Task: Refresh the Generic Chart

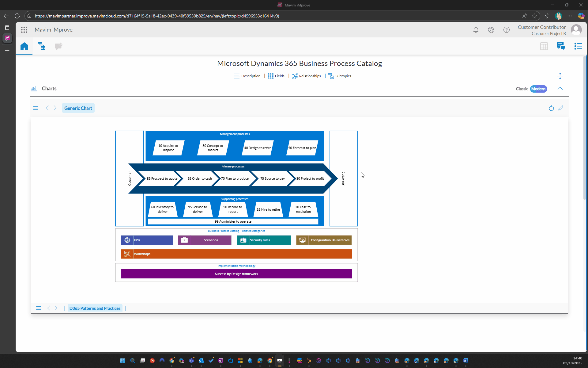Action: click(551, 108)
